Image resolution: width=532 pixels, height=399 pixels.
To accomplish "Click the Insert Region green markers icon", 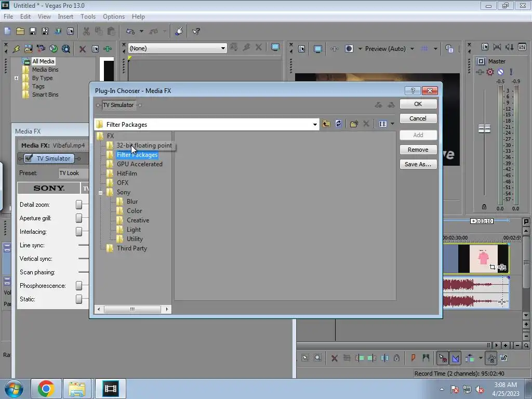I will pyautogui.click(x=426, y=357).
